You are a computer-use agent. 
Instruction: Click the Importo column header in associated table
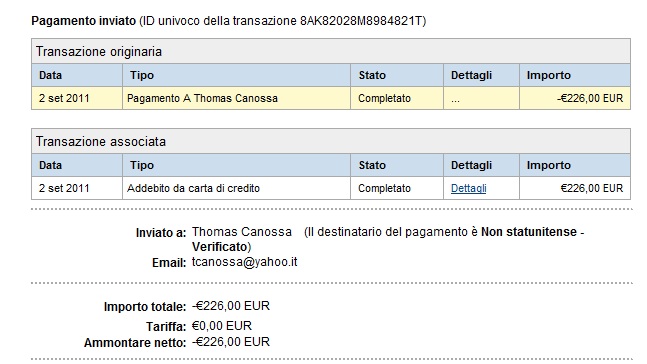click(575, 165)
